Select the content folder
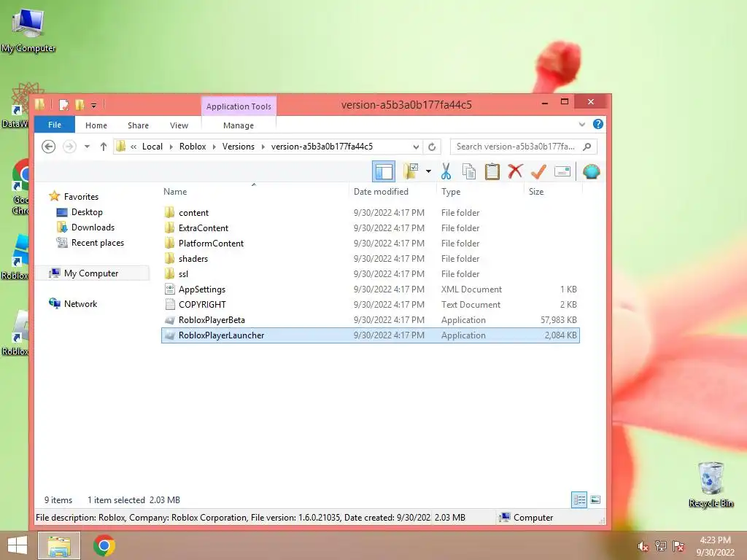Screen dimensions: 747x560 pos(370,213)
